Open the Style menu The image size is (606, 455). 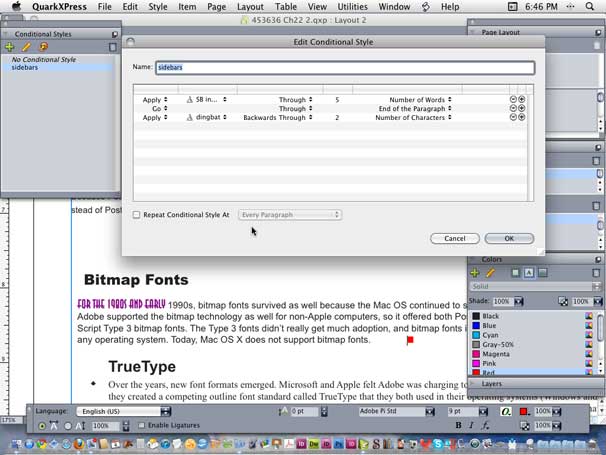158,7
